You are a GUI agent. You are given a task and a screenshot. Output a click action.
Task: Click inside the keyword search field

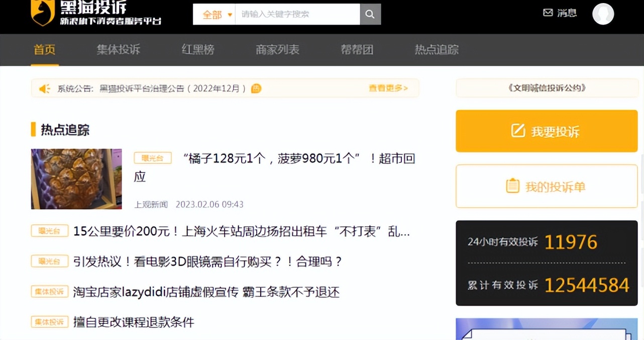click(296, 14)
